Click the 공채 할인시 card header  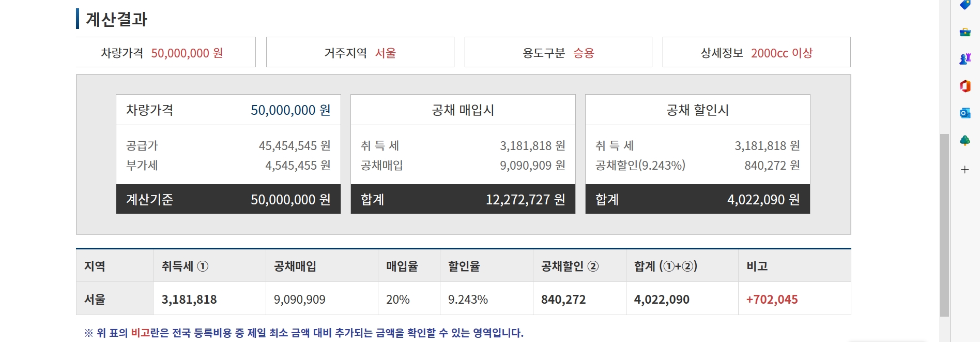pyautogui.click(x=697, y=110)
